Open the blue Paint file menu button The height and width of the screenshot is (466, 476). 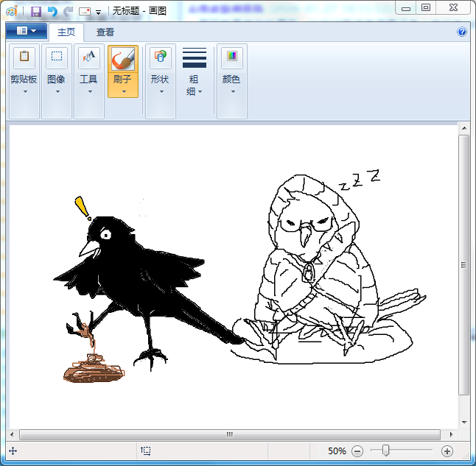pyautogui.click(x=26, y=31)
